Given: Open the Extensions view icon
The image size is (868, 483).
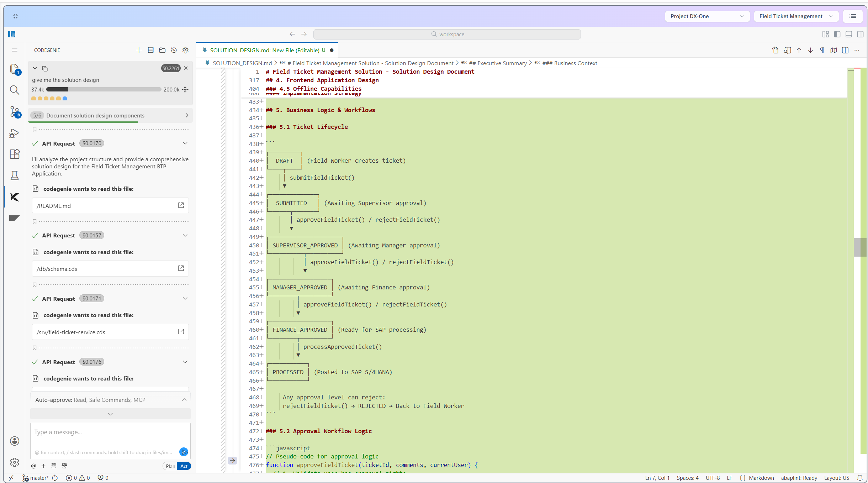Looking at the screenshot, I should tap(14, 154).
